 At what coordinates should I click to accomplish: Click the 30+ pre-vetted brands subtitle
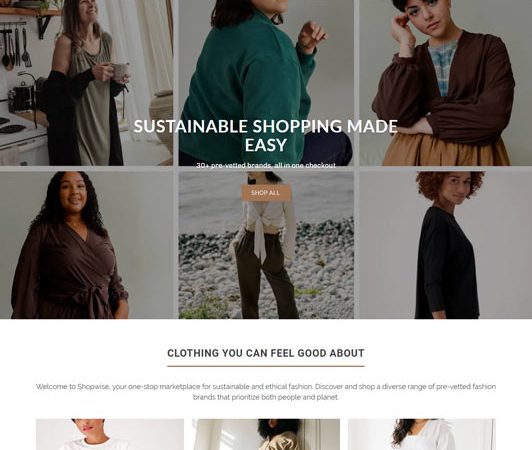(266, 165)
